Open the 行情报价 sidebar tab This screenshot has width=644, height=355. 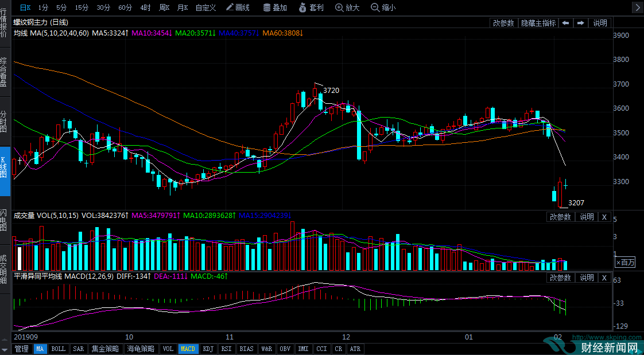click(x=5, y=24)
